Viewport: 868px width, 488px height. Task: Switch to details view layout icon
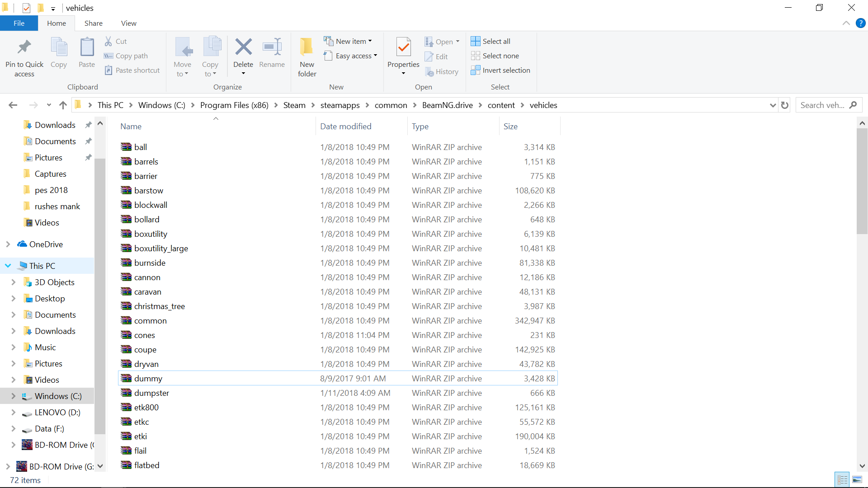[x=842, y=479]
